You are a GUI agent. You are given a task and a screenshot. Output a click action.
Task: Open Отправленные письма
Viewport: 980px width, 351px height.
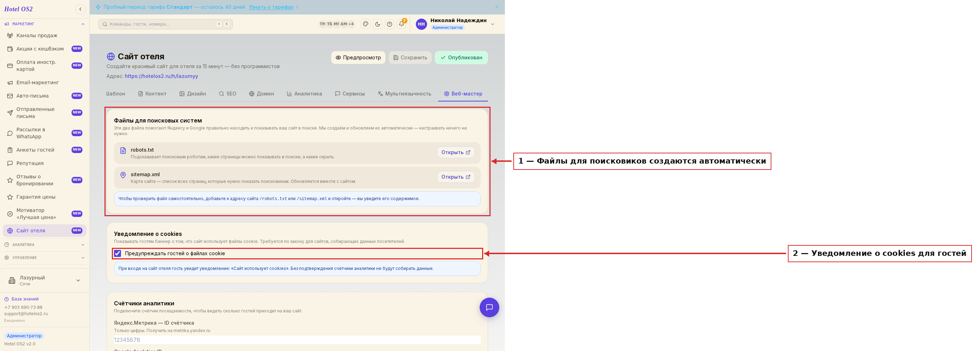[x=45, y=113]
